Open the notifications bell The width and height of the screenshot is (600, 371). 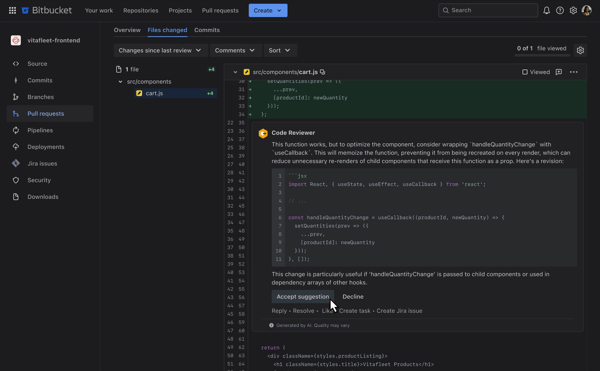pos(546,10)
